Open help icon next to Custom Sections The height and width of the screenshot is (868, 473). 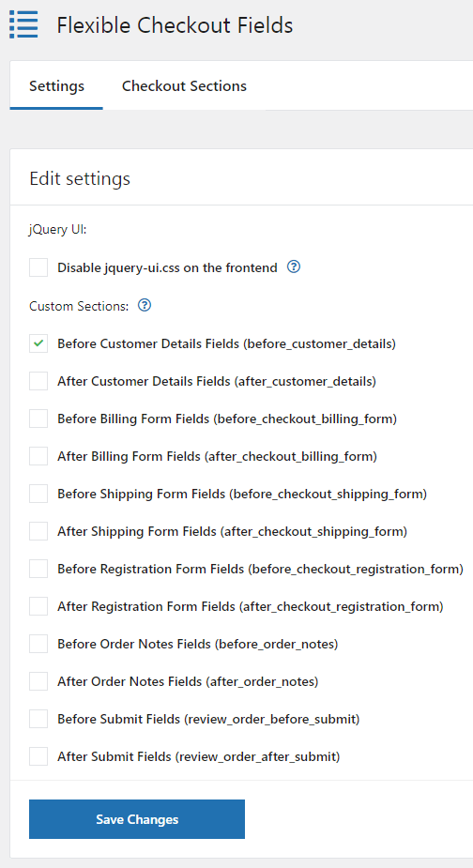tap(145, 305)
